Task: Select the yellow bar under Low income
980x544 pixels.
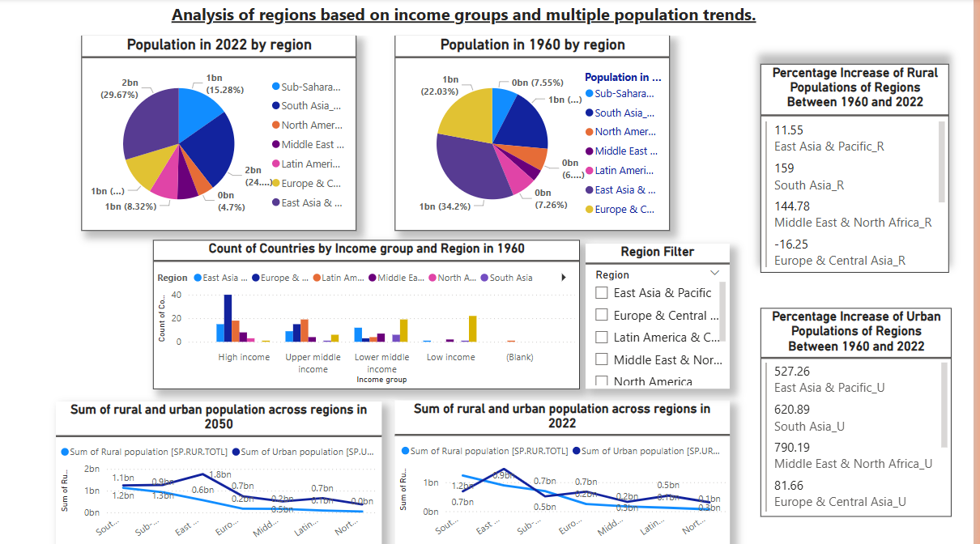Action: coord(473,329)
